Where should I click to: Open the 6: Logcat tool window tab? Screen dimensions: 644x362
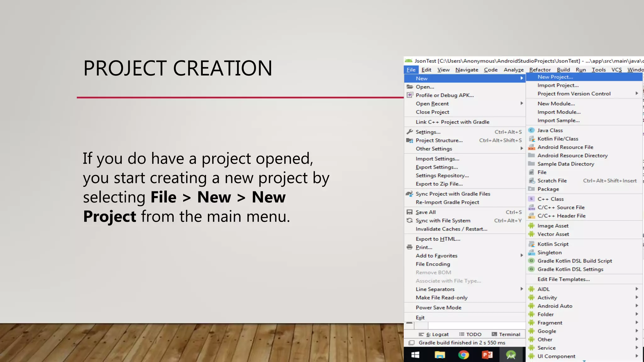pos(434,334)
